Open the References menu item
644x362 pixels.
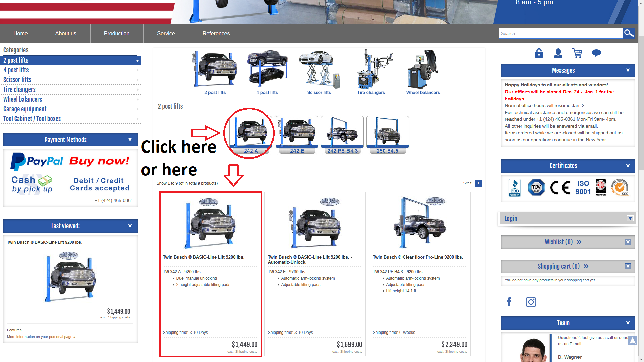point(216,33)
